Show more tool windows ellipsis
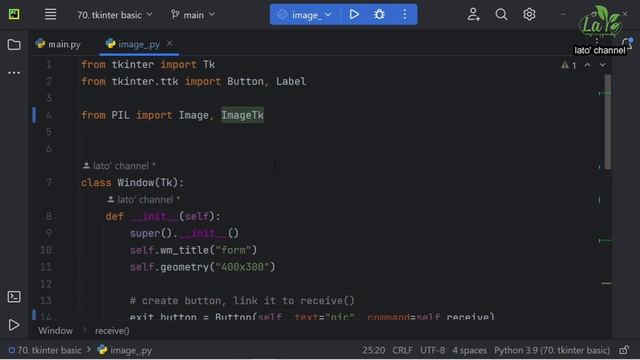The width and height of the screenshot is (640, 360). (14, 73)
